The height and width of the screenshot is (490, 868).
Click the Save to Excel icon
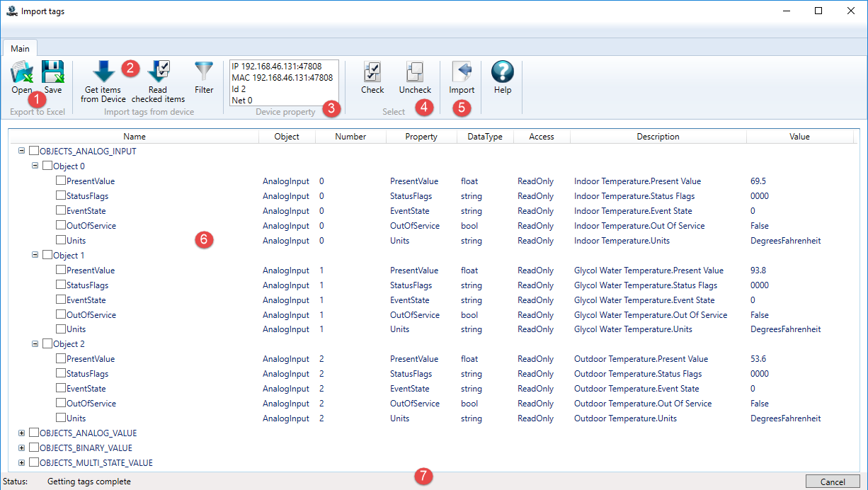(x=52, y=72)
